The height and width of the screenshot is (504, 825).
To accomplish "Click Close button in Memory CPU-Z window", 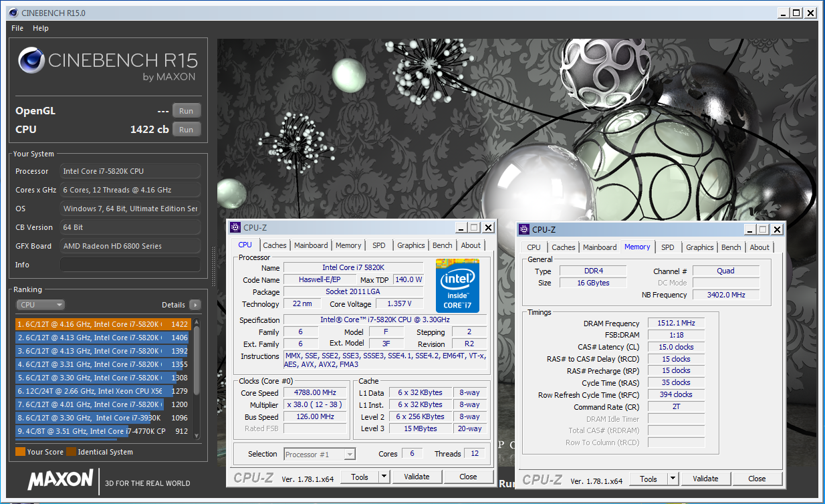I will [757, 479].
